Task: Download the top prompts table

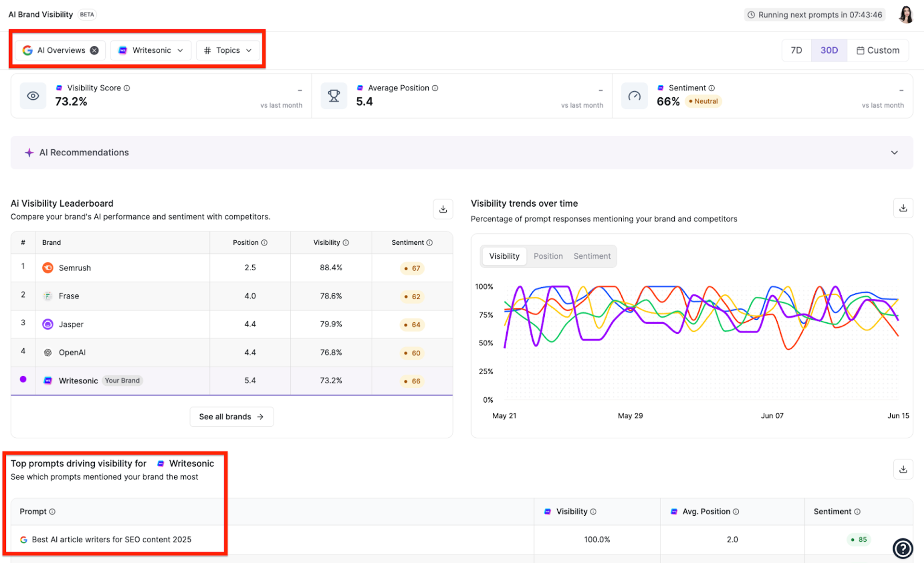Action: point(903,469)
